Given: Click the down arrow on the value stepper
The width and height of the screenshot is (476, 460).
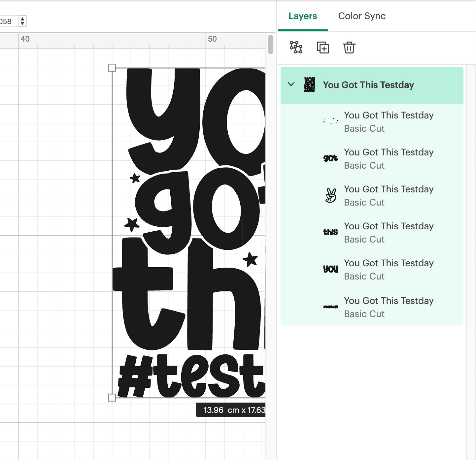Looking at the screenshot, I should (22, 24).
